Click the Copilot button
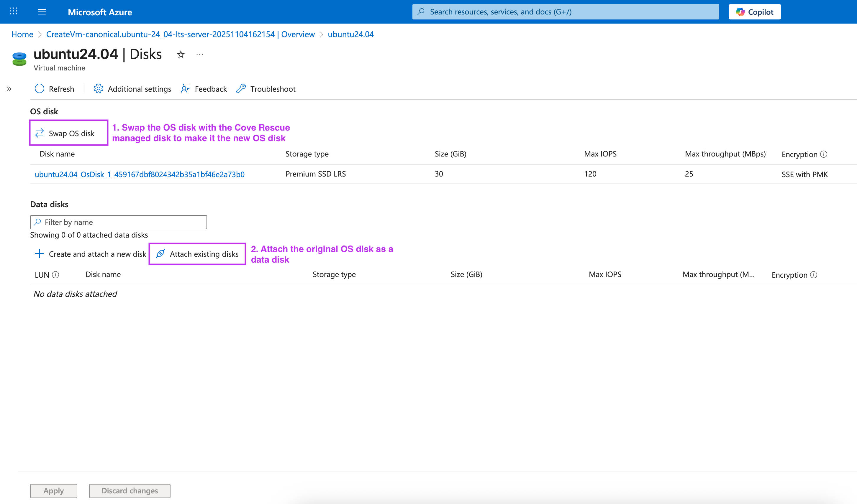Viewport: 857px width, 504px height. 754,12
